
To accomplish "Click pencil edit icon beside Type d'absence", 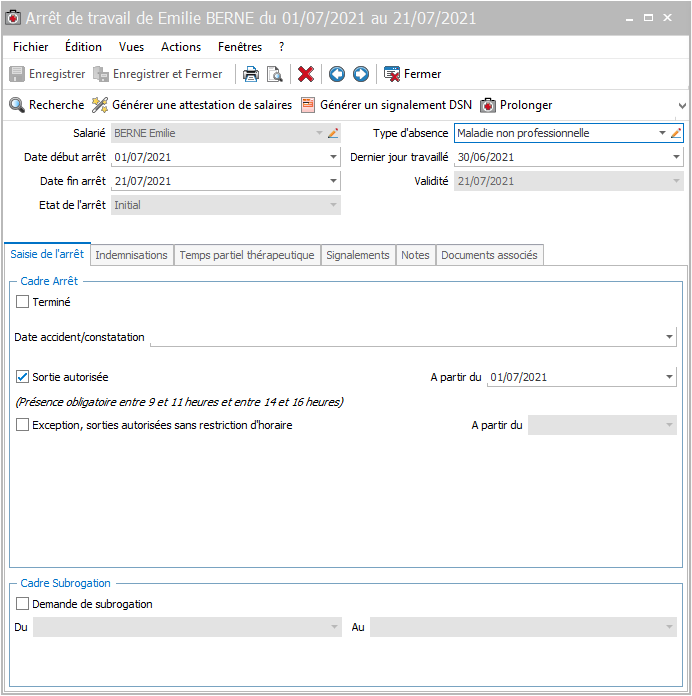I will pyautogui.click(x=676, y=133).
